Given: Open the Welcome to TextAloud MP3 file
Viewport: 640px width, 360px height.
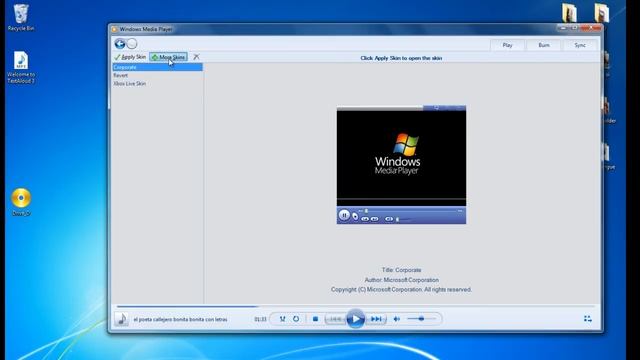Looking at the screenshot, I should pos(21,67).
